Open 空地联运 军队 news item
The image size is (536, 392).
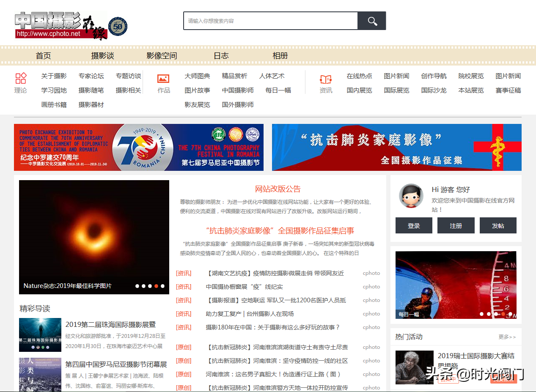[x=276, y=300]
